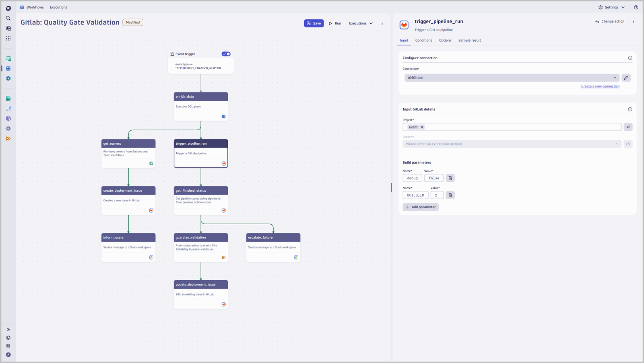Toggle expression mode for Branch field
The image size is (644, 363).
point(628,144)
